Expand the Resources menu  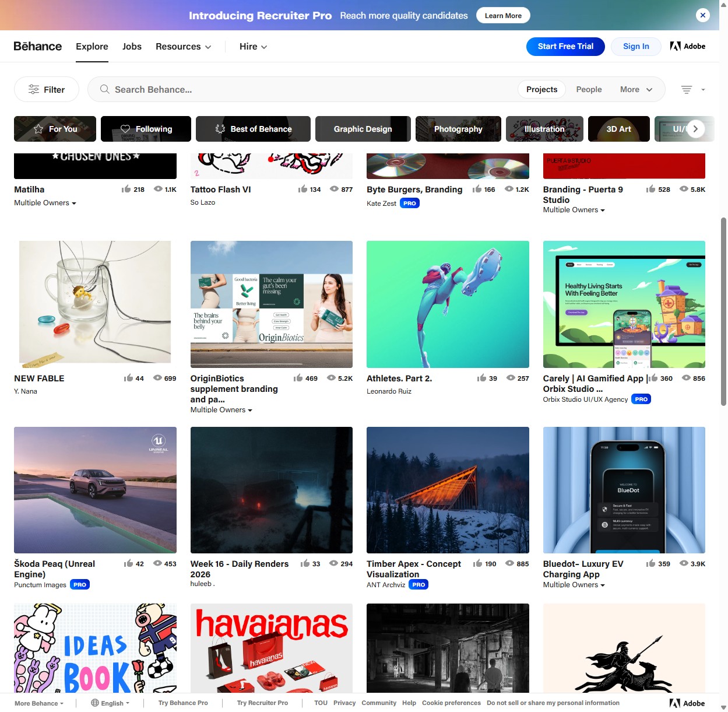(184, 47)
